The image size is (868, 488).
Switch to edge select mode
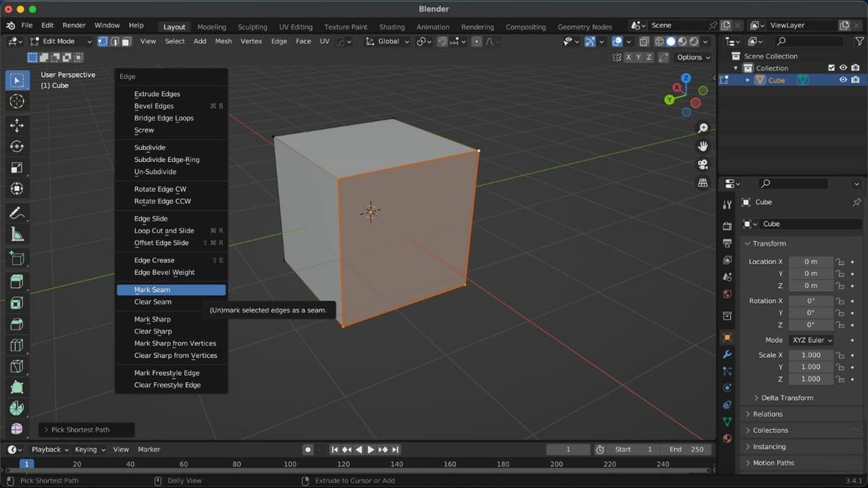(114, 41)
